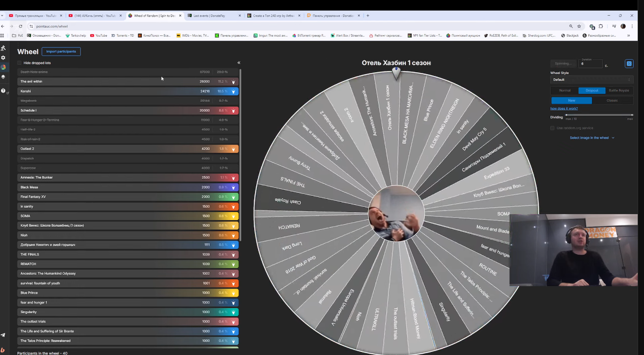Open the Chrome apps grid icon
Viewport: 644px width, 355px height.
[x=2, y=35]
